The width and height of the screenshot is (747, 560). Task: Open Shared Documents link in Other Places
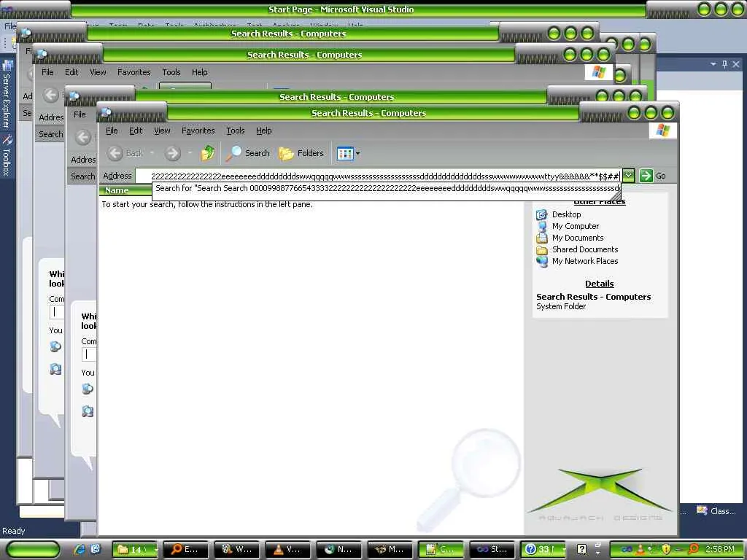pyautogui.click(x=585, y=249)
